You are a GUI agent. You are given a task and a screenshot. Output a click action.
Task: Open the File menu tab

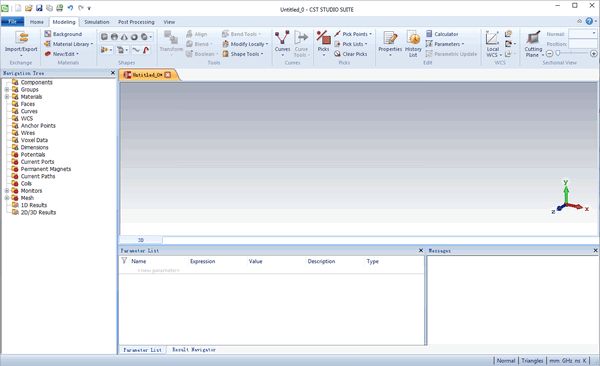click(13, 22)
